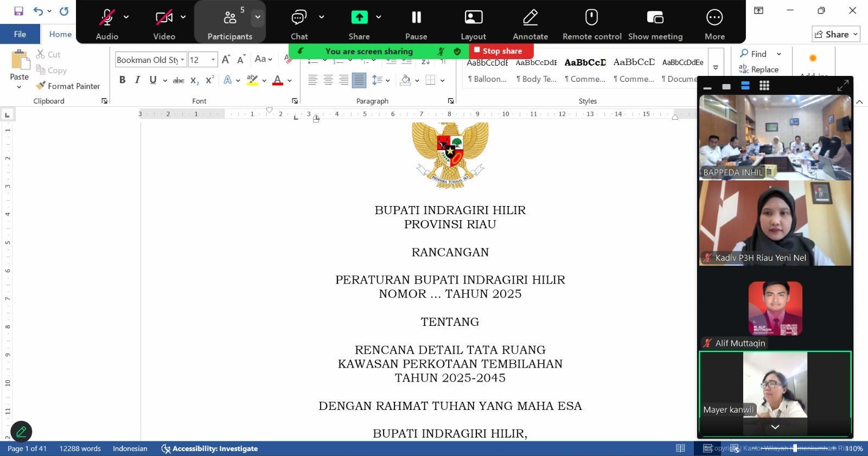
Task: Open the font name dropdown
Action: coord(183,60)
